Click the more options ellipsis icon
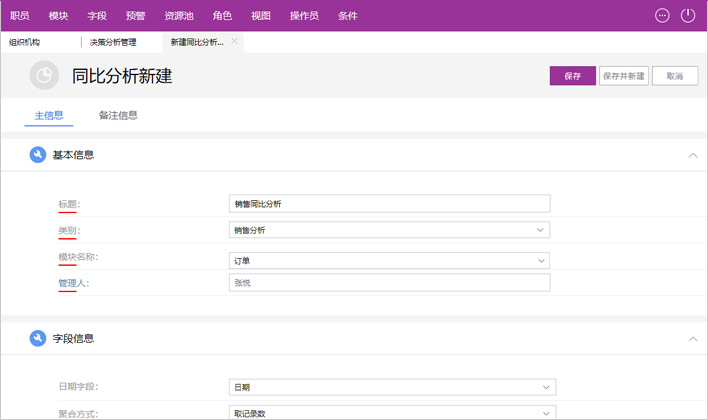The height and width of the screenshot is (420, 708). (662, 15)
